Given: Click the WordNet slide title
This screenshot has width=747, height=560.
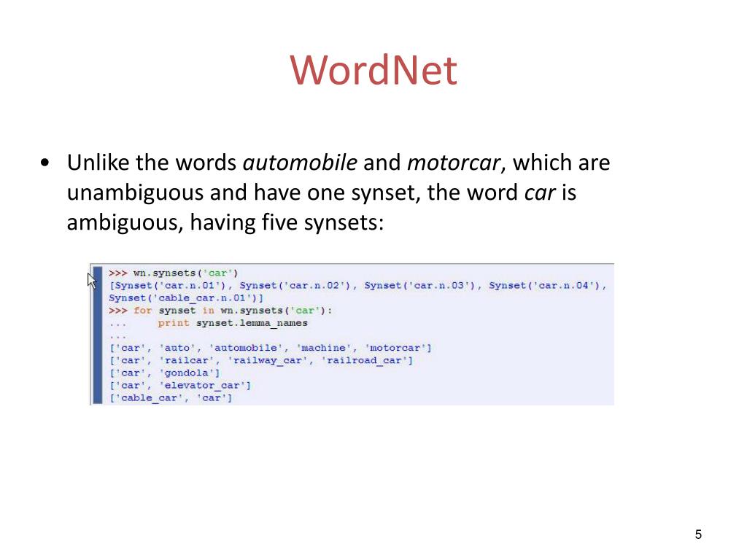Looking at the screenshot, I should tap(373, 71).
